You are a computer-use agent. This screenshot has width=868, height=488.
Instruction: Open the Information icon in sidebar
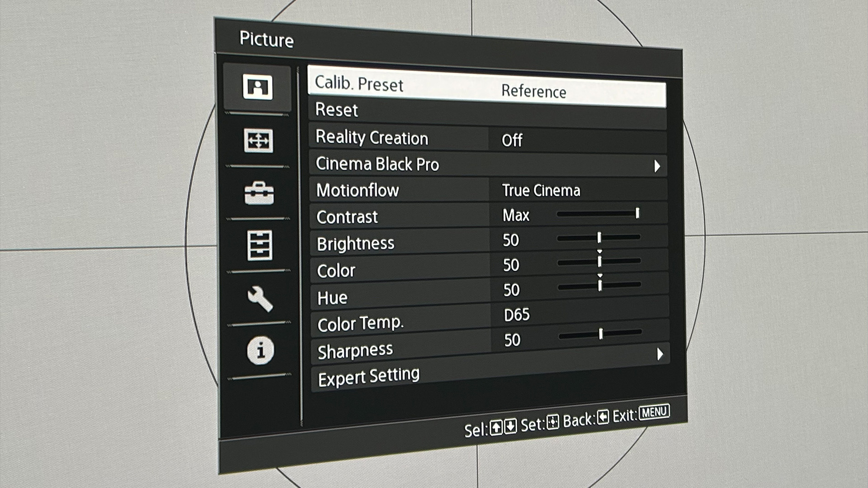(x=260, y=350)
